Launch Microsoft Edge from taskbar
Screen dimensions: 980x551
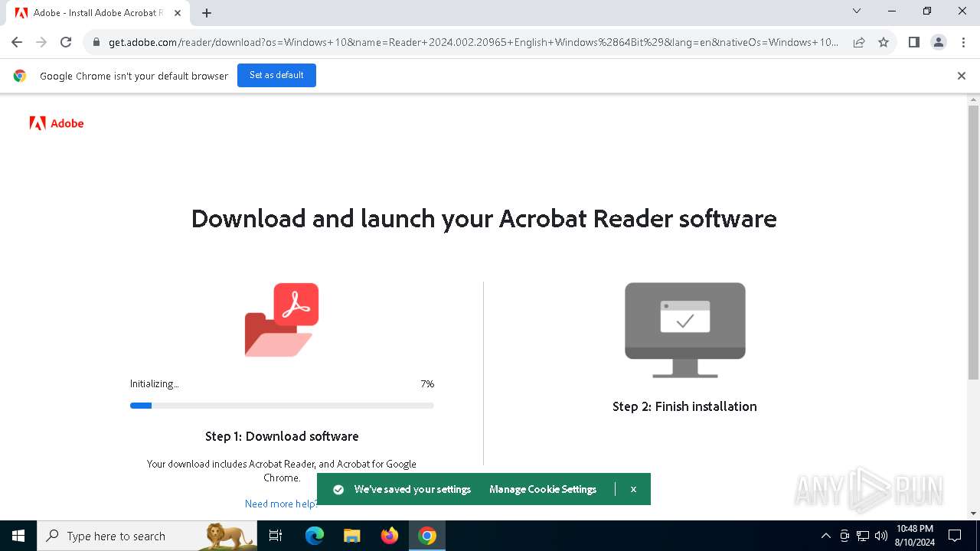(x=315, y=536)
